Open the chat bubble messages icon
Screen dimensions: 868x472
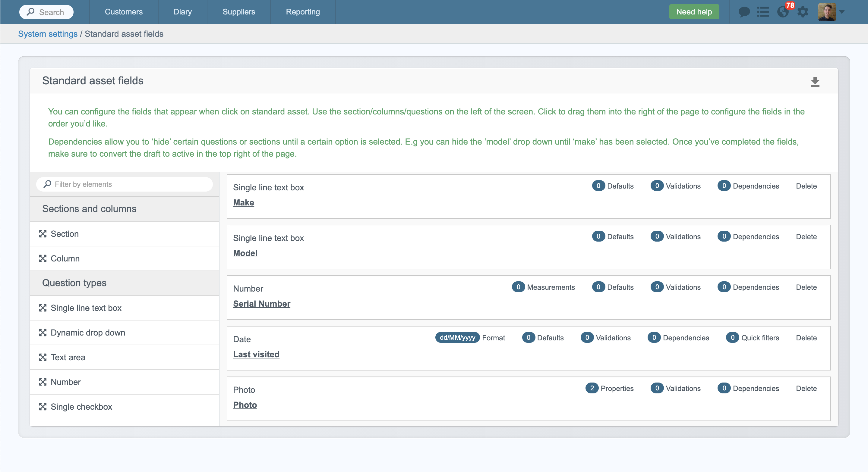744,12
